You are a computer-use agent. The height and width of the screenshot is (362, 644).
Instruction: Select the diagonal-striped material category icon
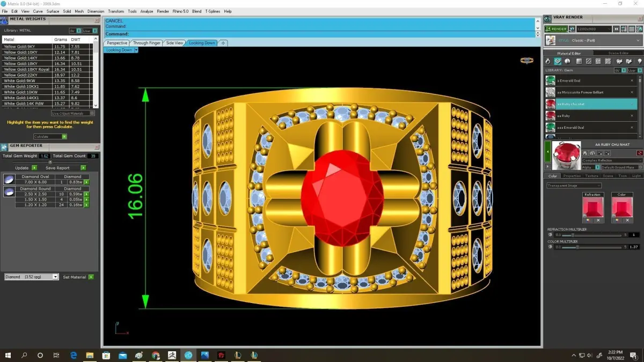589,61
